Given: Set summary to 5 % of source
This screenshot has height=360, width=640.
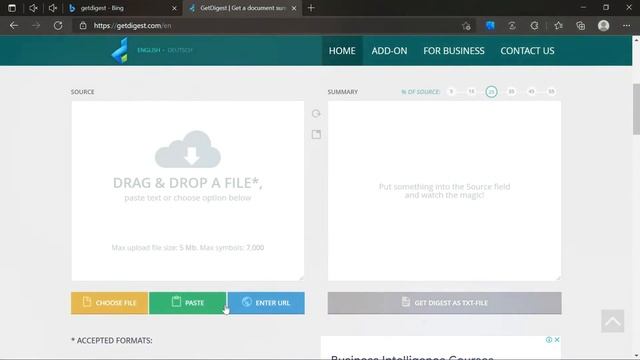Looking at the screenshot, I should point(451,91).
